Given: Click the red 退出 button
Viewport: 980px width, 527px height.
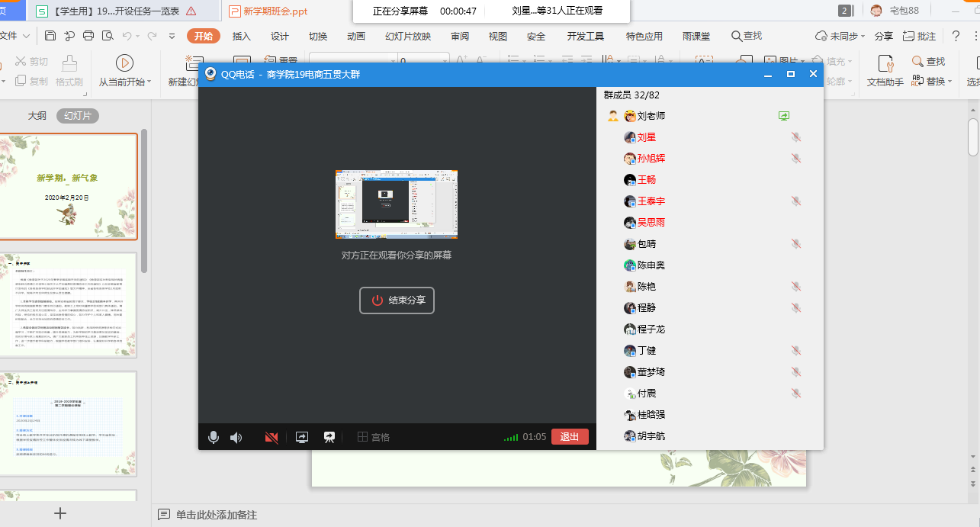Looking at the screenshot, I should (x=570, y=437).
